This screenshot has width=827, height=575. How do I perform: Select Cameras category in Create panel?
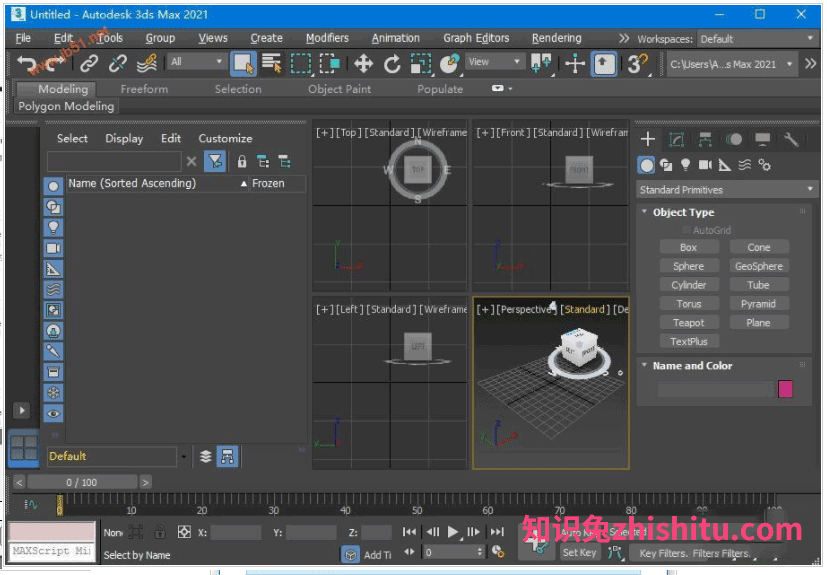[x=705, y=165]
